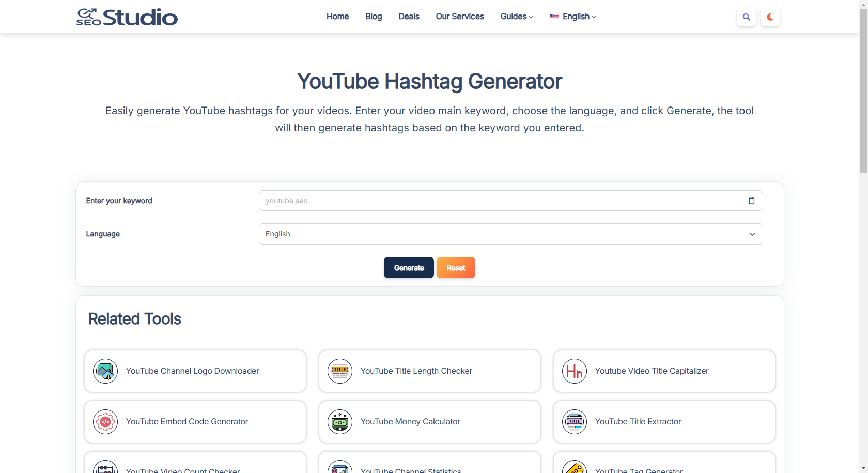Click the orange Reset button
868x473 pixels.
[x=456, y=268]
